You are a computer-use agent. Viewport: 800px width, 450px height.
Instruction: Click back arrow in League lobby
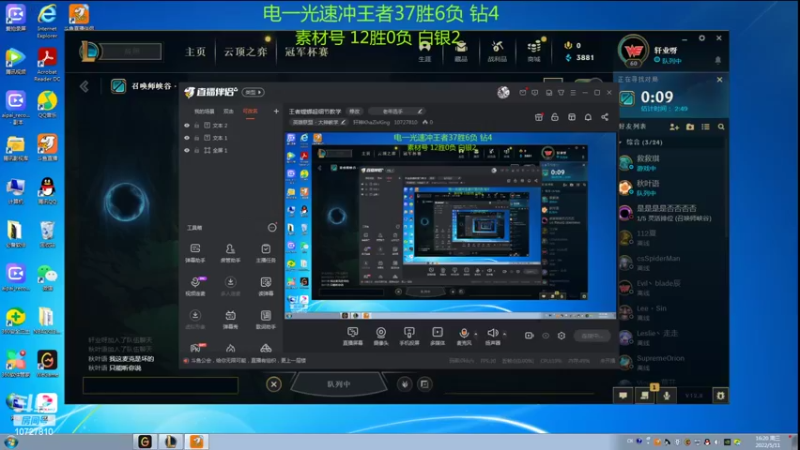point(85,86)
